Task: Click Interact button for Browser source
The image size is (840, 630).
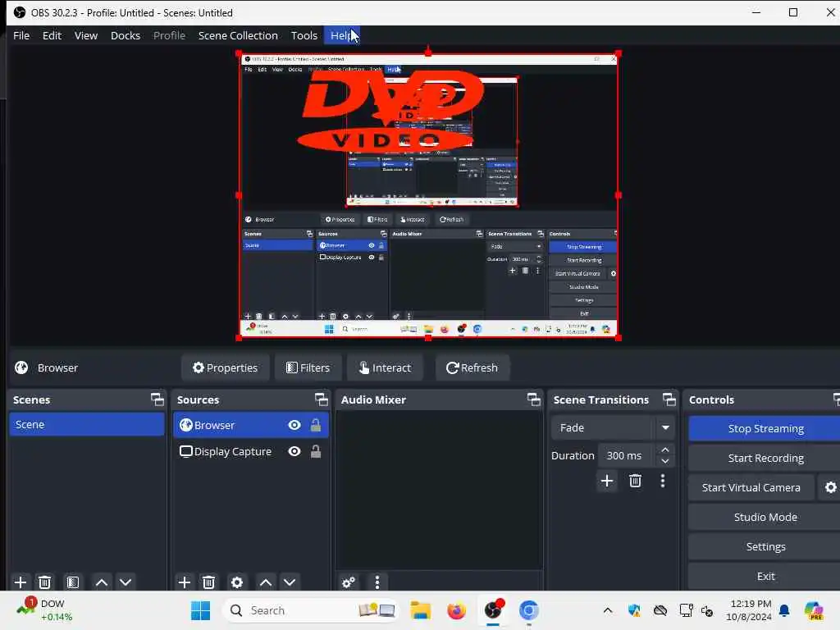Action: (x=386, y=367)
